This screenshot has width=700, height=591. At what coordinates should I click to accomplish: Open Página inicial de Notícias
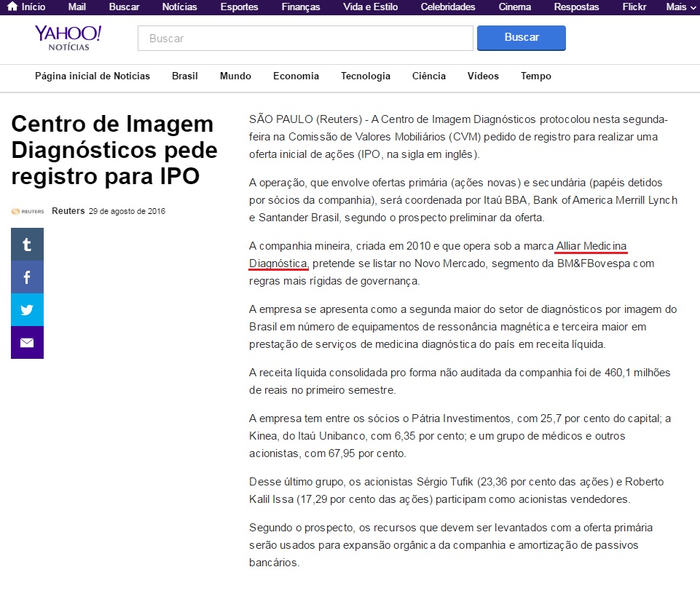tap(93, 76)
